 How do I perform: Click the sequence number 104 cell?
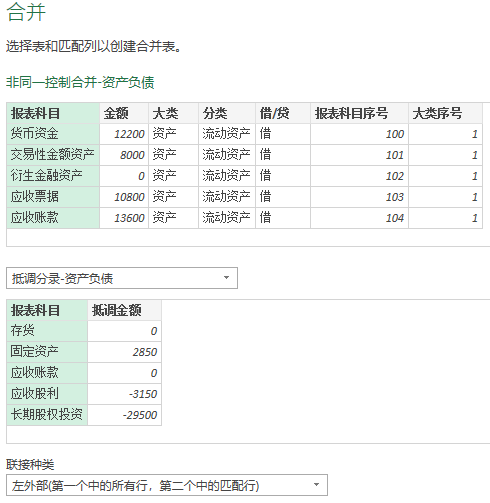(x=359, y=218)
